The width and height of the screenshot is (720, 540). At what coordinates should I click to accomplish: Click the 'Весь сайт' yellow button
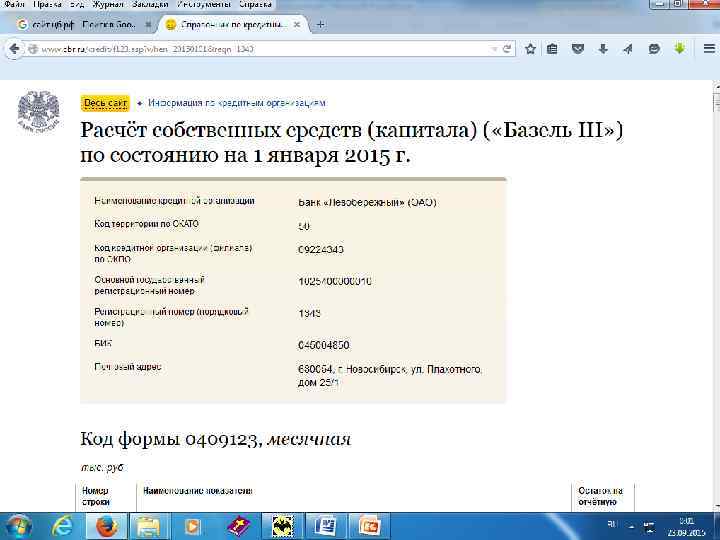105,103
